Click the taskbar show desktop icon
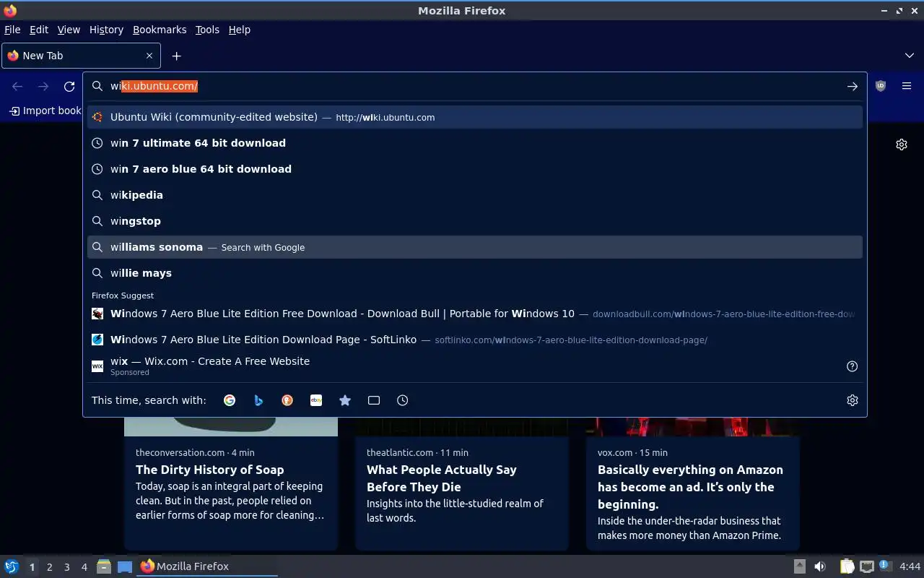The image size is (924, 578). pos(125,566)
